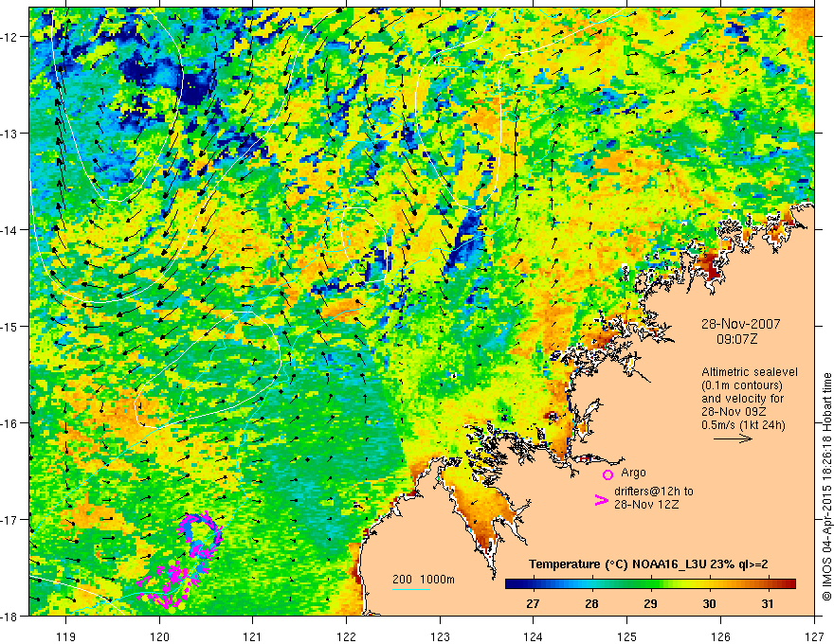The height and width of the screenshot is (644, 834).
Task: Click the time text 09:07Z
Action: (736, 339)
